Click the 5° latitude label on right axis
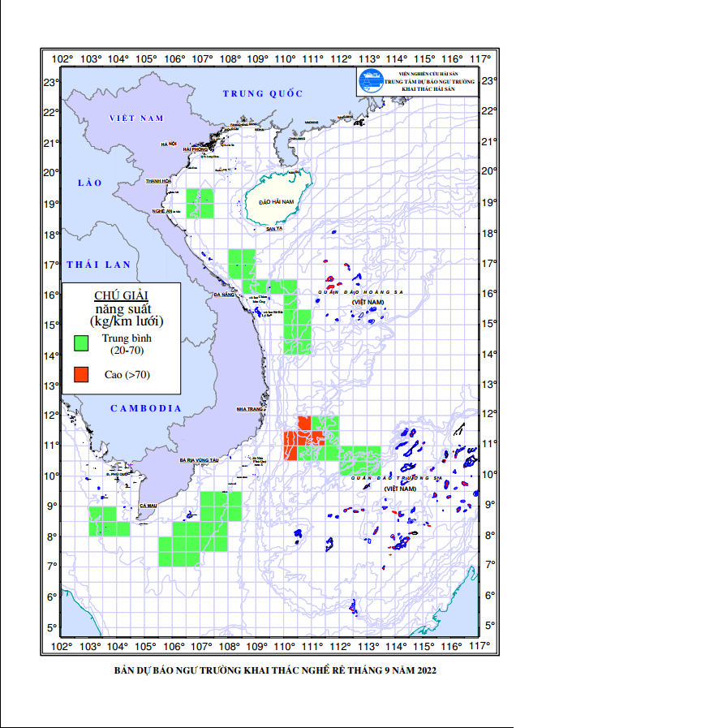Image resolution: width=701 pixels, height=728 pixels. 490,625
